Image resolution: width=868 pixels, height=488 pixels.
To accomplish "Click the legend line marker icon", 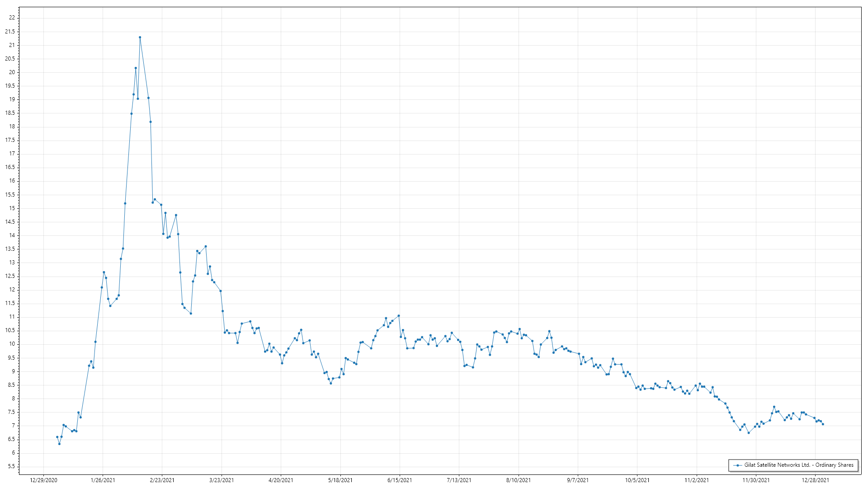I will [x=738, y=465].
